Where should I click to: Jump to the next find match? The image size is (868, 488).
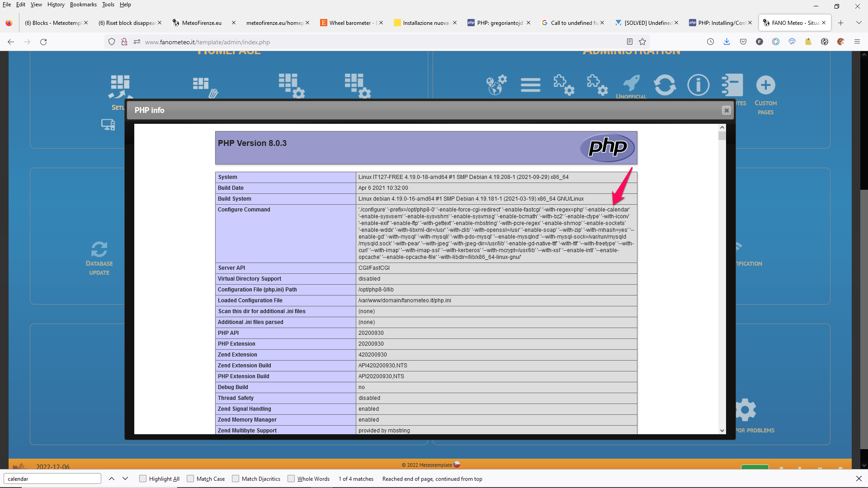[x=125, y=479]
